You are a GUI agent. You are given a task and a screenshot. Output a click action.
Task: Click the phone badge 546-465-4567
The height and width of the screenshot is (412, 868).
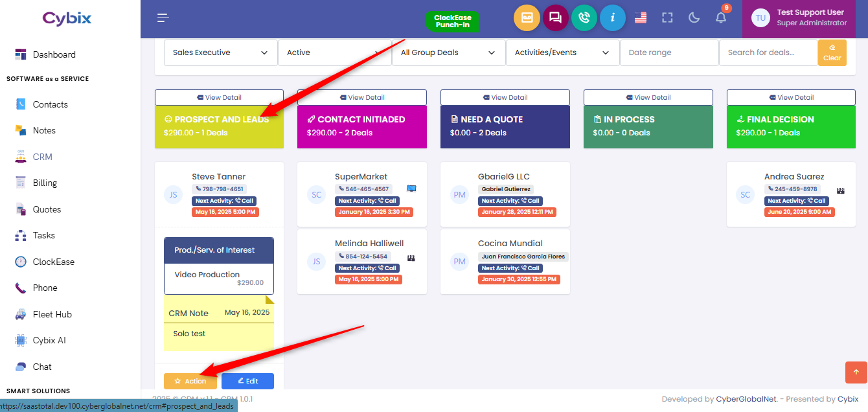pos(364,189)
